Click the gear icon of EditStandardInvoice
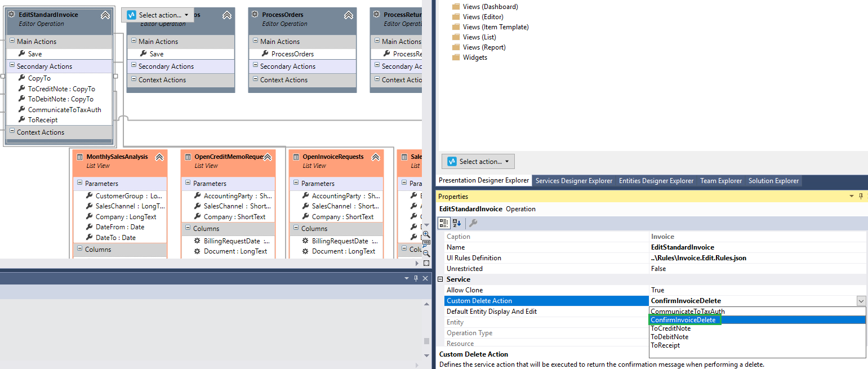Screen dimensions: 868x369 click(x=11, y=14)
